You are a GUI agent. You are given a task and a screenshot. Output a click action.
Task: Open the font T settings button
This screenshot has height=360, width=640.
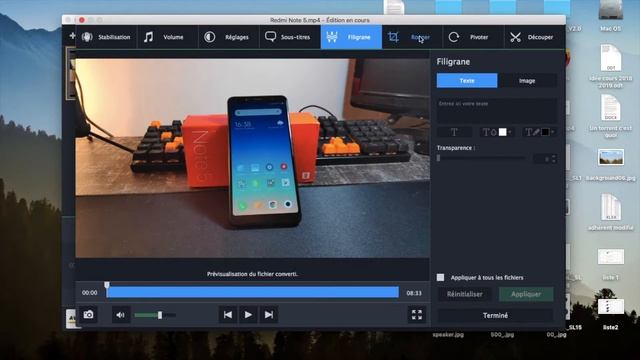[454, 132]
